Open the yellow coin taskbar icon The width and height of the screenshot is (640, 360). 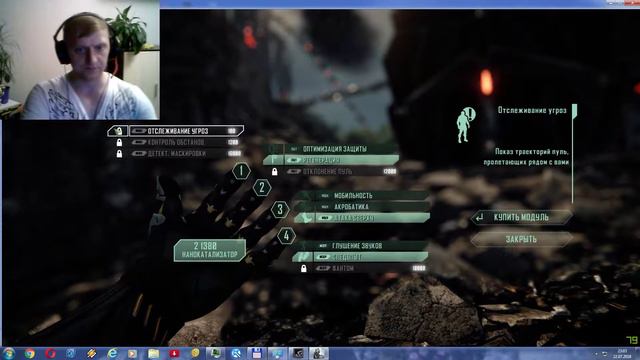click(195, 353)
